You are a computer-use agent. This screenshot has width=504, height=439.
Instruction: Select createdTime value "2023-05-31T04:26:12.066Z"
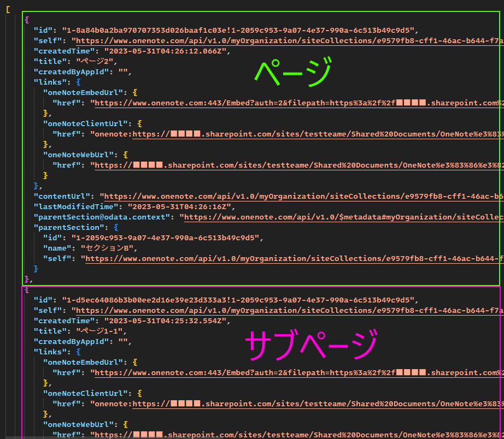(x=165, y=51)
